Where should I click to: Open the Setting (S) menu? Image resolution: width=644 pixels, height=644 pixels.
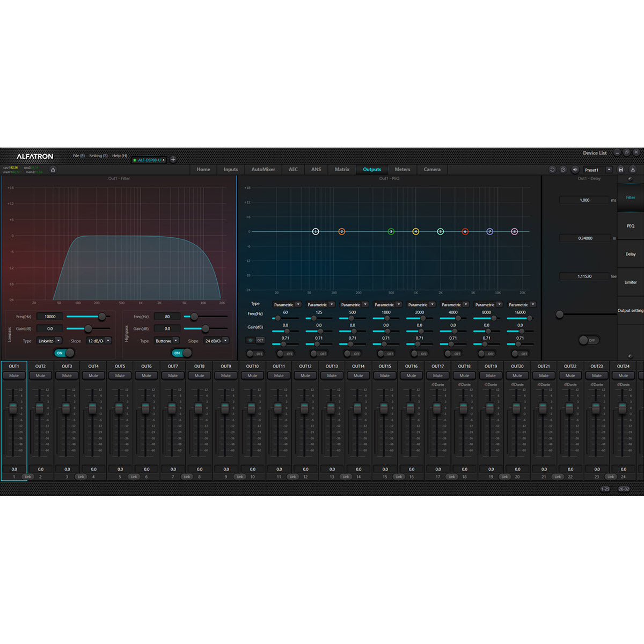pos(98,155)
